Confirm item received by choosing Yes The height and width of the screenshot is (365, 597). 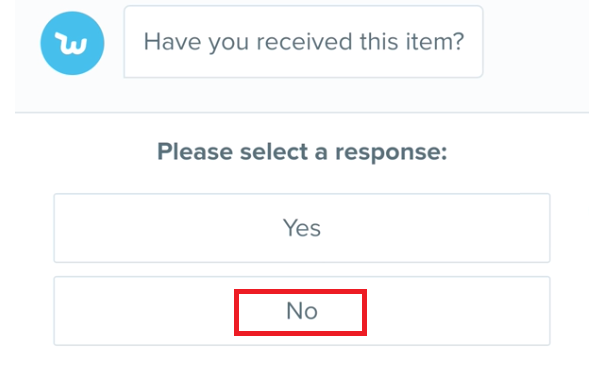coord(302,228)
